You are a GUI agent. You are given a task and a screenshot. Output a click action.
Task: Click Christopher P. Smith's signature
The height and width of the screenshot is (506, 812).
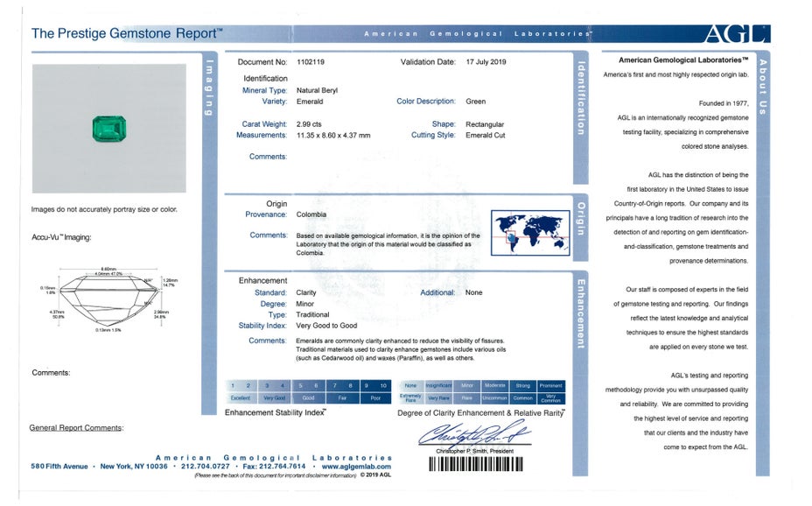pos(472,433)
